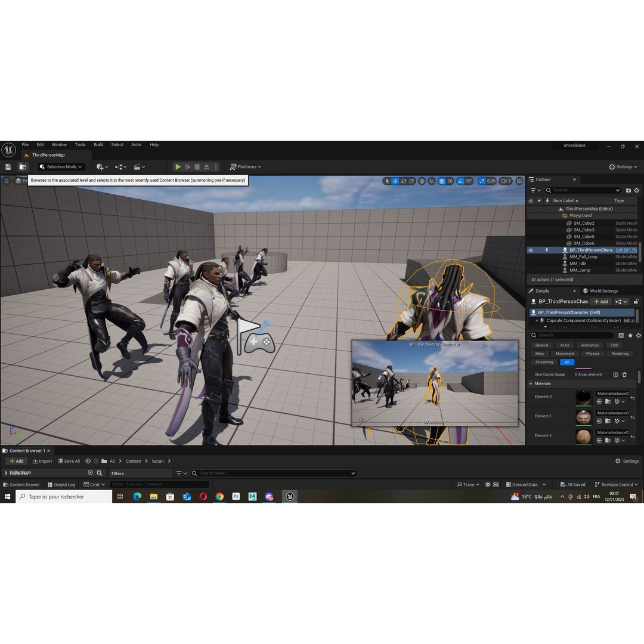Empty Skin Cache Usage array with trash
644x644 pixels.
tap(624, 374)
